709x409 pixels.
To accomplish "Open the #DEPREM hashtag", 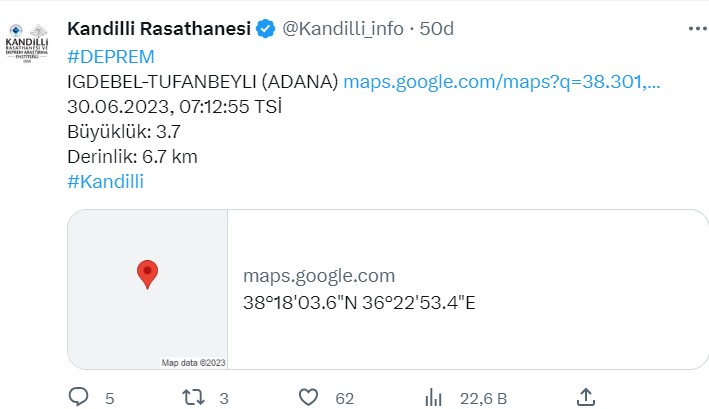I will coord(111,57).
